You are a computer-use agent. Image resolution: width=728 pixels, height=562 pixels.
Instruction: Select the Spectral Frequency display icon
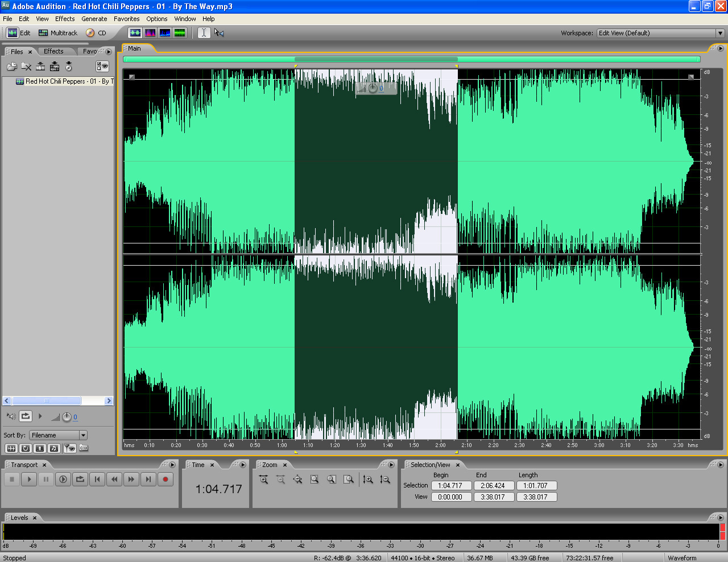[150, 33]
